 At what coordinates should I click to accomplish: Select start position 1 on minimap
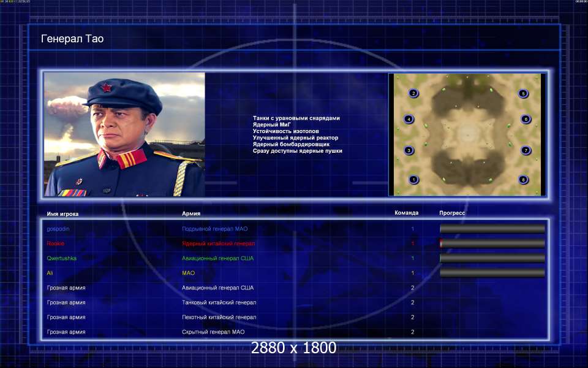[x=413, y=180]
